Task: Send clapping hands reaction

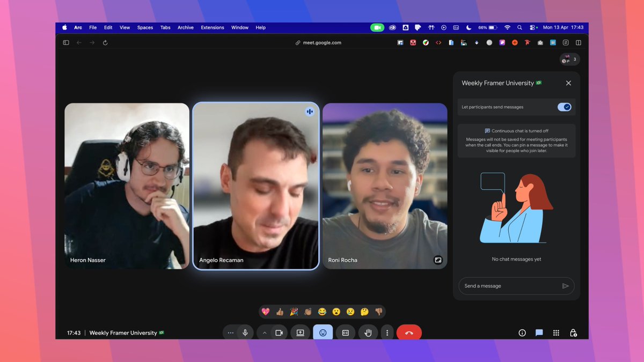Action: [308, 312]
